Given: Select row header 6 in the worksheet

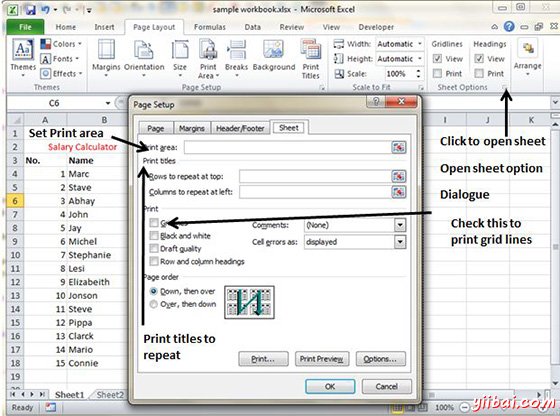Looking at the screenshot, I should (15, 201).
